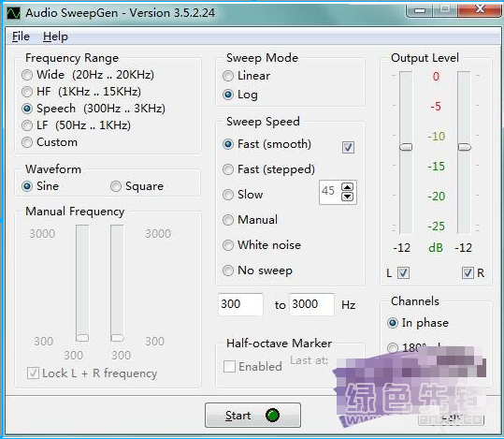Click the green status indicator on Start
The height and width of the screenshot is (439, 504).
pos(273,416)
